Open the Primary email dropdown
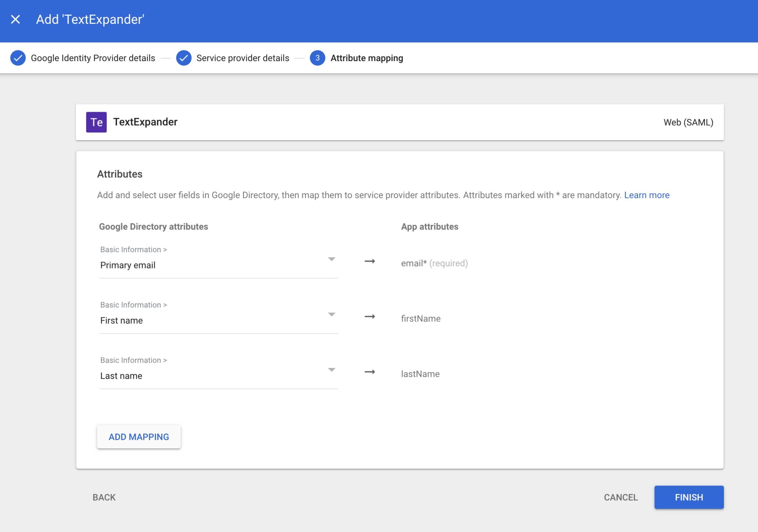Image resolution: width=758 pixels, height=532 pixels. point(219,261)
